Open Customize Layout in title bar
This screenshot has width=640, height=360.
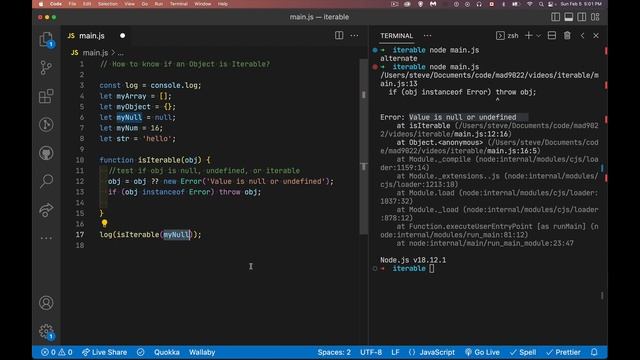point(595,17)
